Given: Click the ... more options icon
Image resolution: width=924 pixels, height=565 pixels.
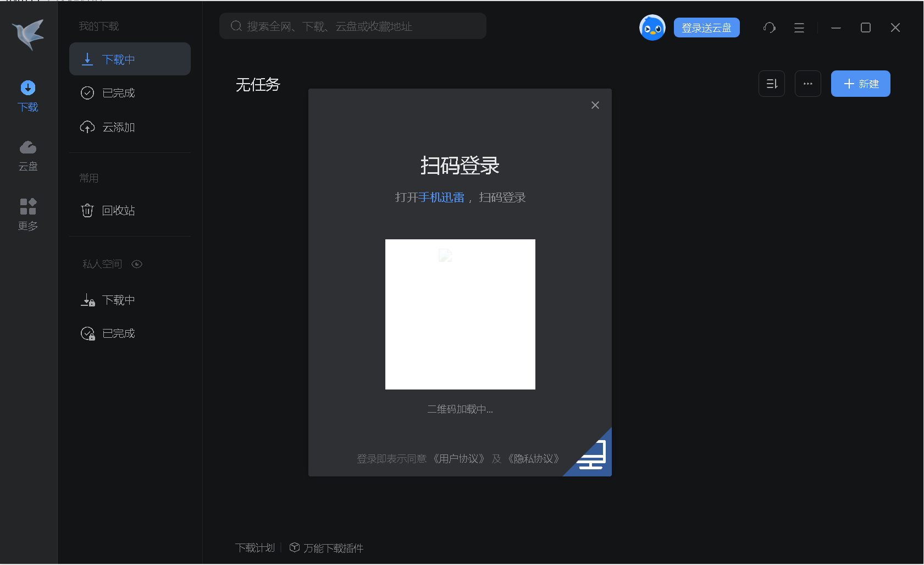Looking at the screenshot, I should [x=807, y=83].
